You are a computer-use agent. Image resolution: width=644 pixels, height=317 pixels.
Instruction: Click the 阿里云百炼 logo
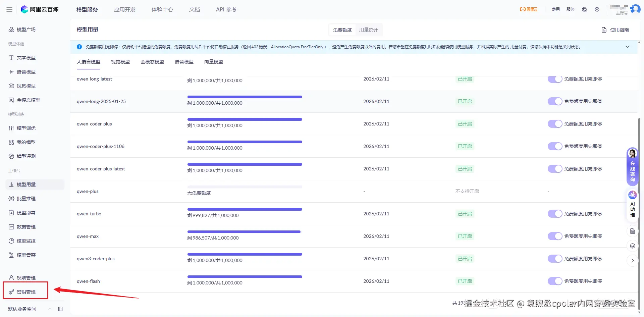[x=40, y=9]
